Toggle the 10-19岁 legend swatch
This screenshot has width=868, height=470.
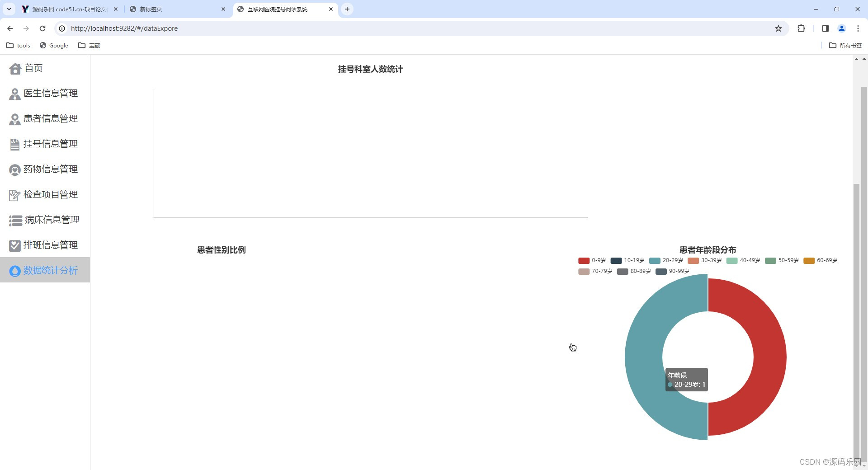click(x=616, y=261)
